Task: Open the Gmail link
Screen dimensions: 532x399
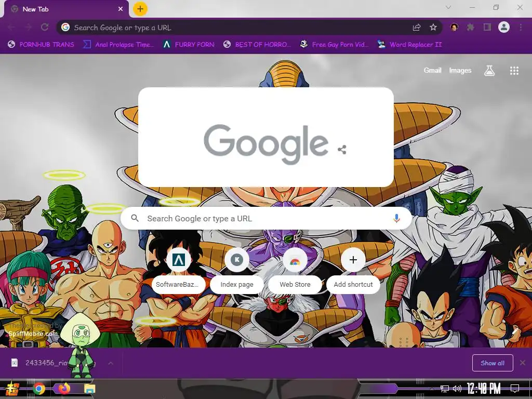Action: (x=432, y=70)
